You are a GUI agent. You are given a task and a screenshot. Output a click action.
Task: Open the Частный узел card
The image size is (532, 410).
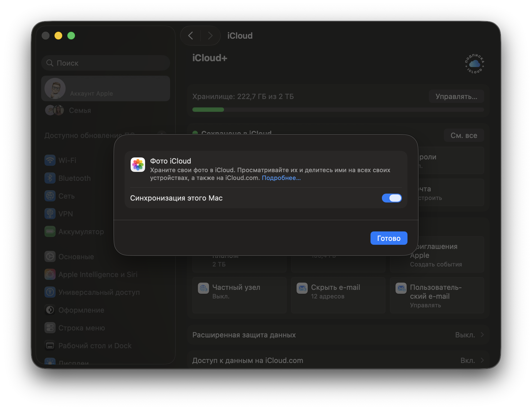coord(239,295)
